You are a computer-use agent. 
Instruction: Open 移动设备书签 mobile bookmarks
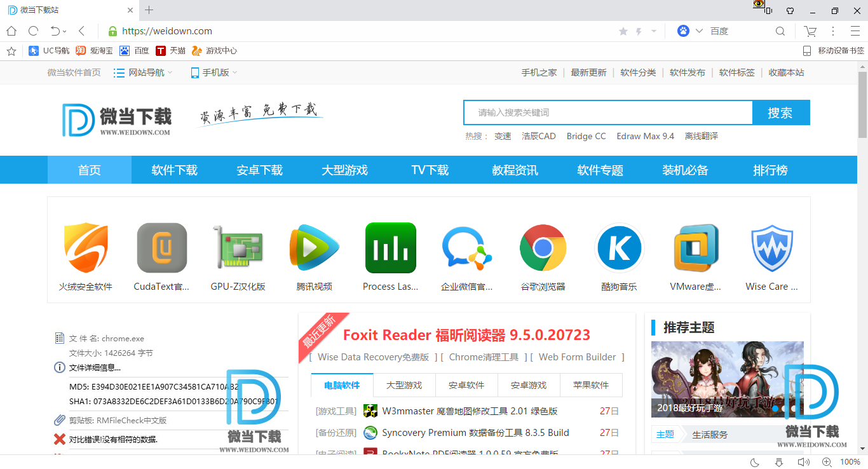834,51
